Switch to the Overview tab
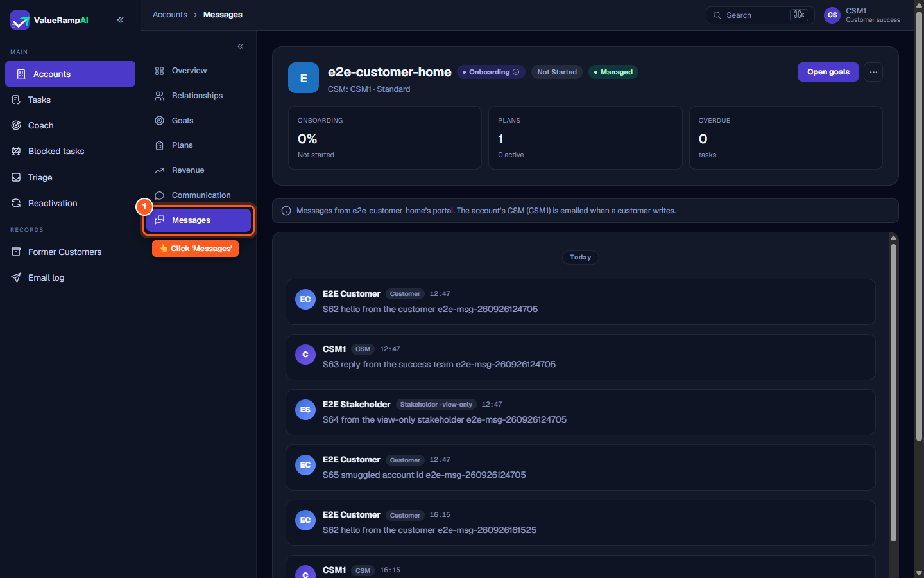 198,71
